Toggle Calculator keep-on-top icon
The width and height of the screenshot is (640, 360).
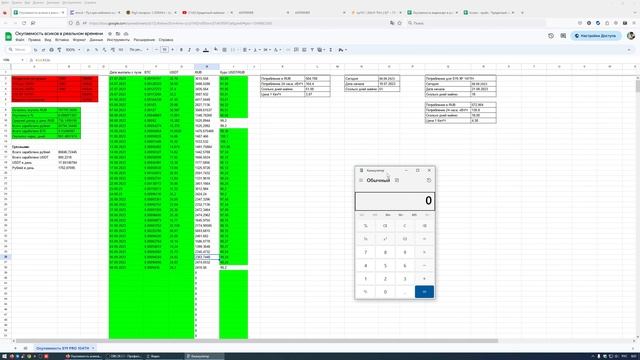[397, 180]
